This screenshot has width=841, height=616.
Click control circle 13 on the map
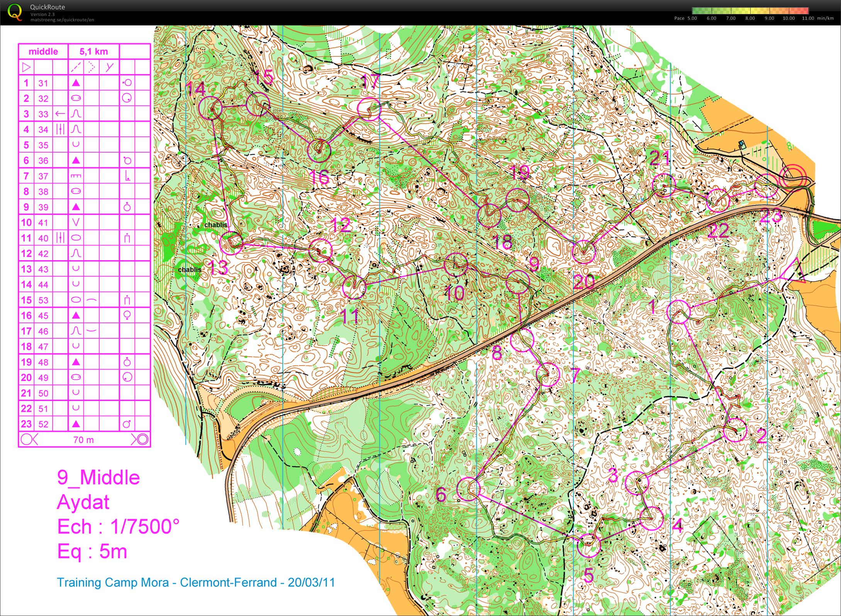(x=231, y=243)
